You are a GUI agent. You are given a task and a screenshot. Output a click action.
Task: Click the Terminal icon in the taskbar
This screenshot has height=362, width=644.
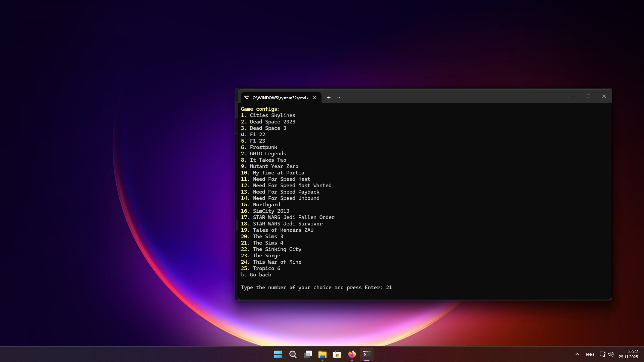coord(366,354)
